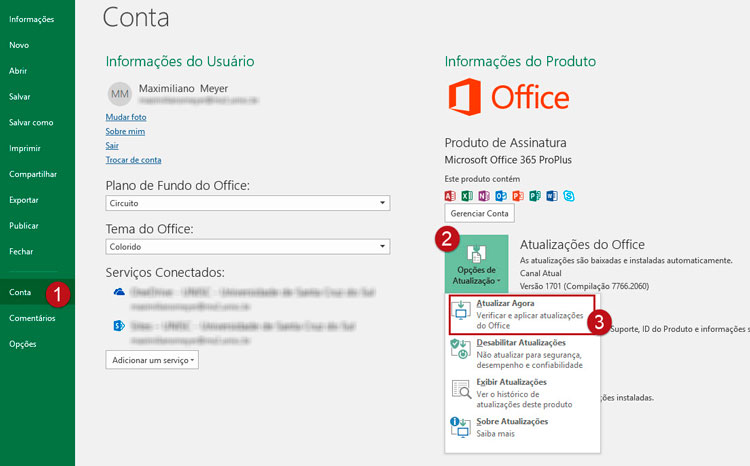Click the Produto de Assinatura heading
This screenshot has height=466, width=750.
click(x=506, y=143)
